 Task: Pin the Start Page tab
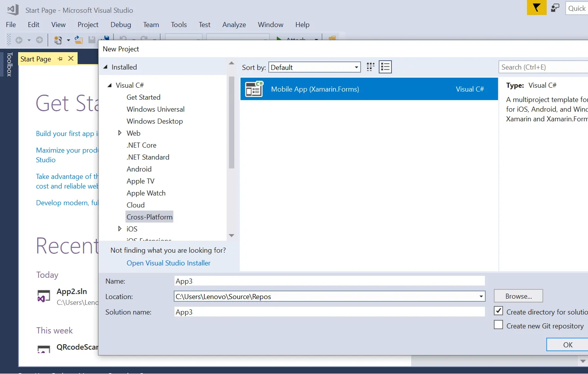[x=60, y=59]
